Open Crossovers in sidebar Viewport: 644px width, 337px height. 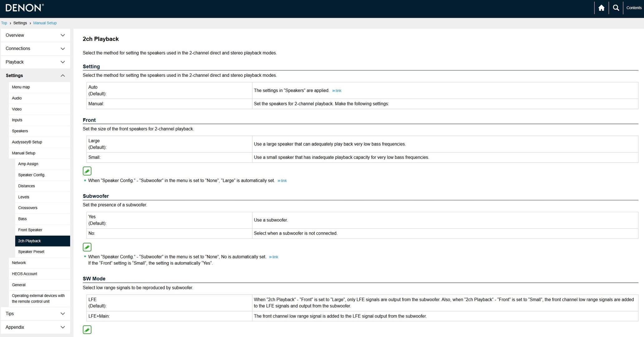point(28,208)
